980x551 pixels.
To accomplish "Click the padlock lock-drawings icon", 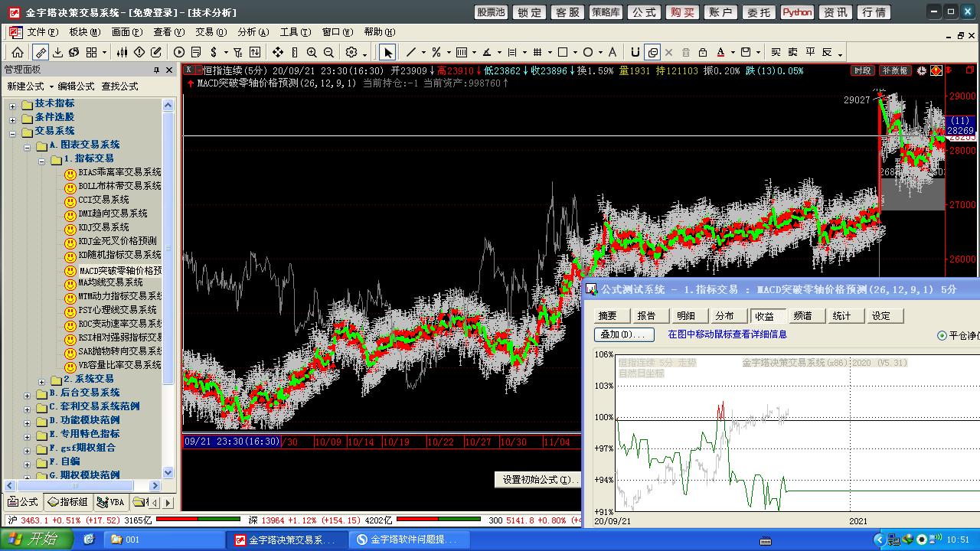I will coord(702,52).
